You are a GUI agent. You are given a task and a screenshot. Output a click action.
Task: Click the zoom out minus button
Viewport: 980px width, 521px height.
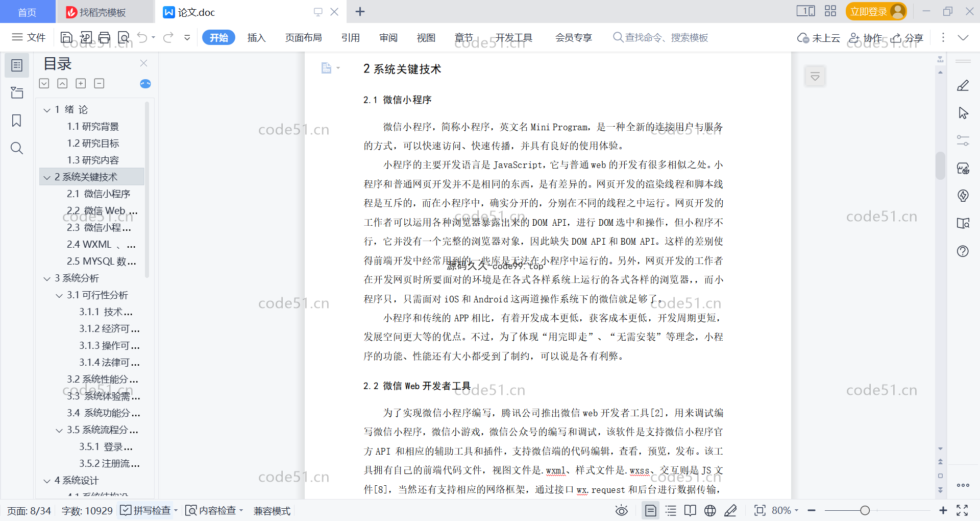click(812, 510)
